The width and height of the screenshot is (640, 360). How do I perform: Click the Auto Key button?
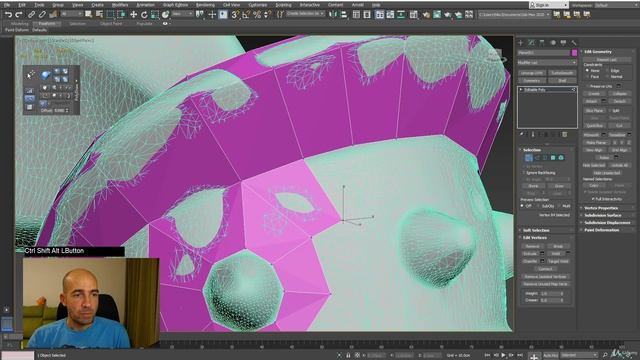[550, 356]
